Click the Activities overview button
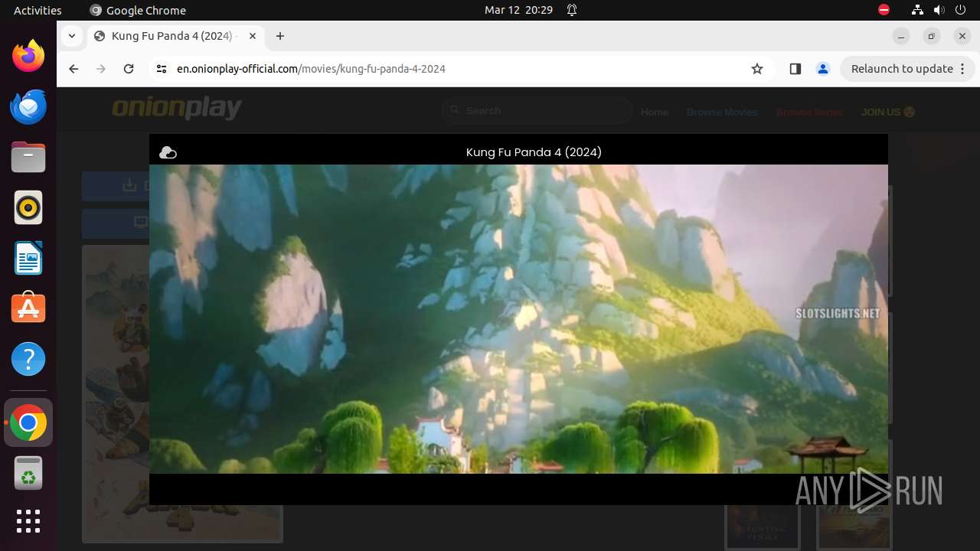The height and width of the screenshot is (551, 980). 38,10
